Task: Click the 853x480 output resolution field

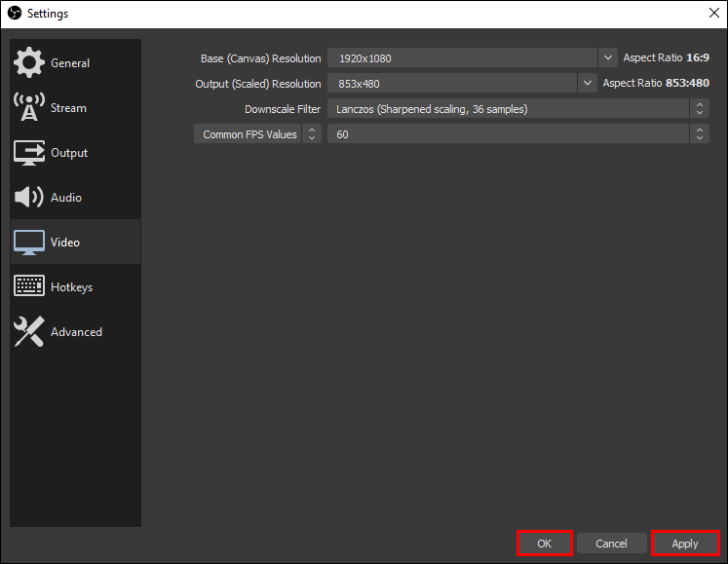Action: [452, 83]
